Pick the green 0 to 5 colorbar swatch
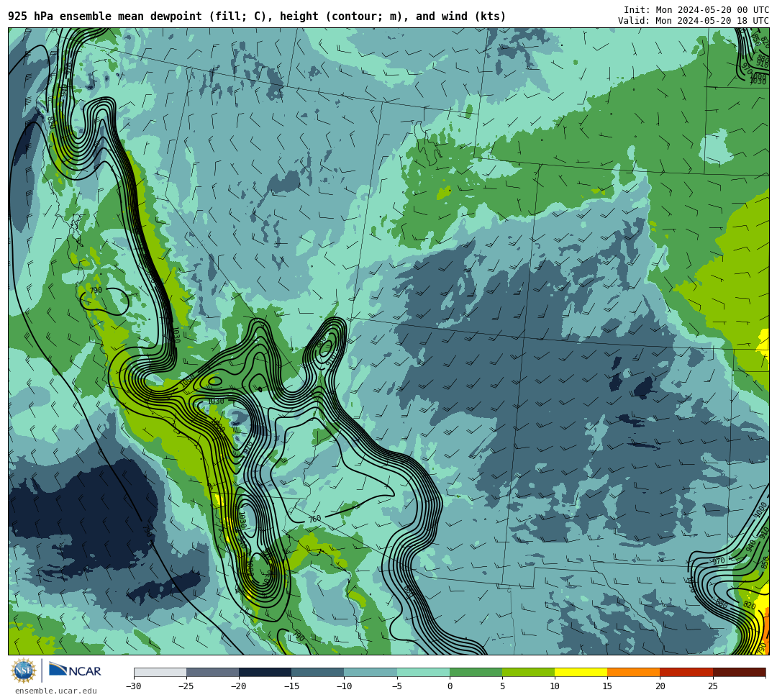Viewport: 777px width, 700px height. pyautogui.click(x=476, y=672)
